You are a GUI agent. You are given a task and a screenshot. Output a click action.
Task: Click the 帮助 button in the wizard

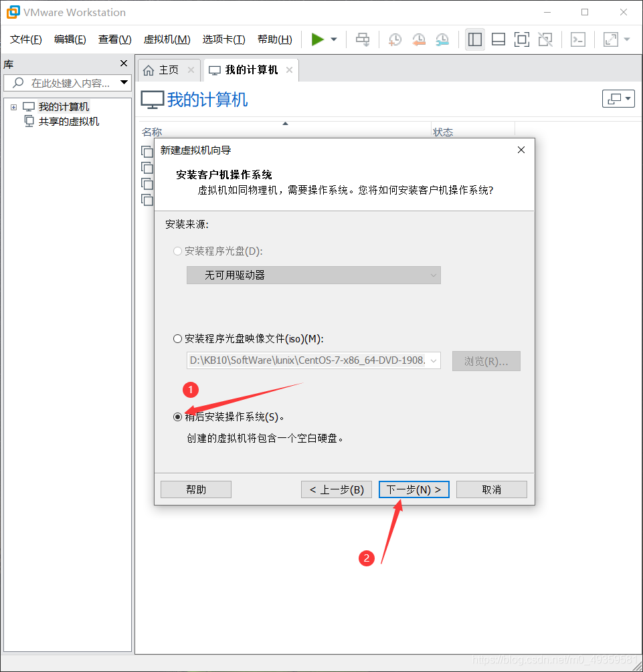196,489
